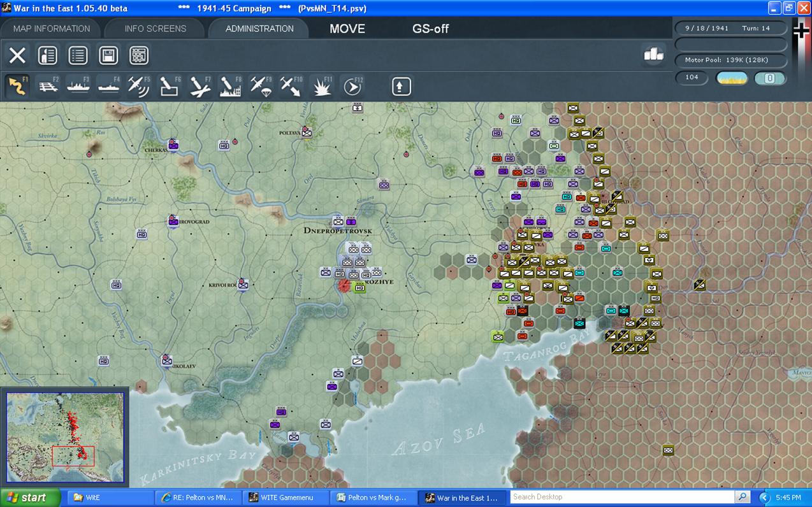Click the red viewport rectangle on the minimap

[73, 456]
